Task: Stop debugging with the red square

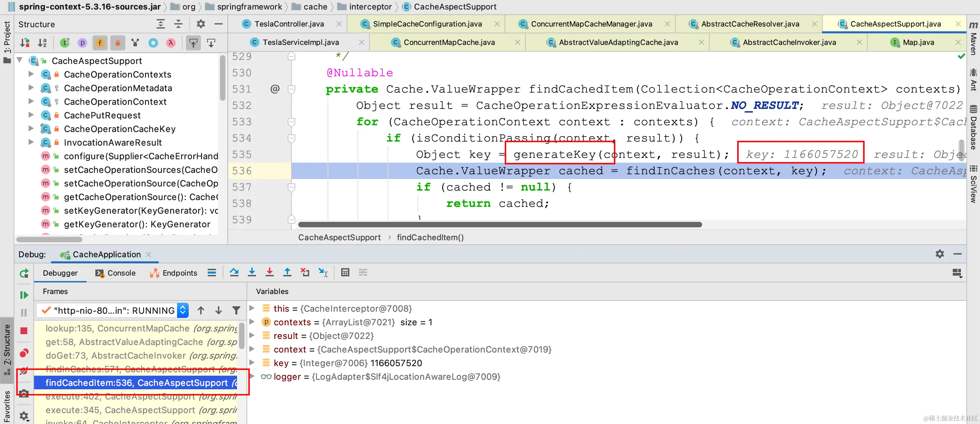Action: click(24, 331)
